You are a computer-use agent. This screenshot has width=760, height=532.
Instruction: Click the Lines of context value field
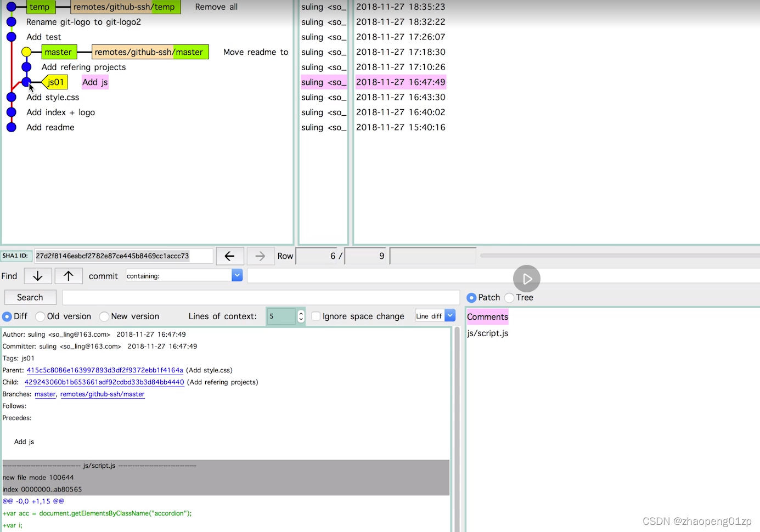[x=282, y=316]
